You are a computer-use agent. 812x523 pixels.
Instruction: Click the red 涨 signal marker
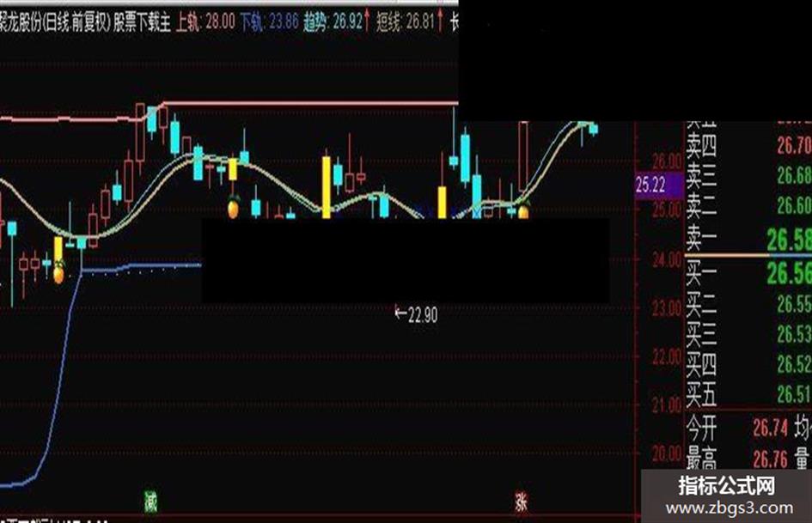[522, 502]
